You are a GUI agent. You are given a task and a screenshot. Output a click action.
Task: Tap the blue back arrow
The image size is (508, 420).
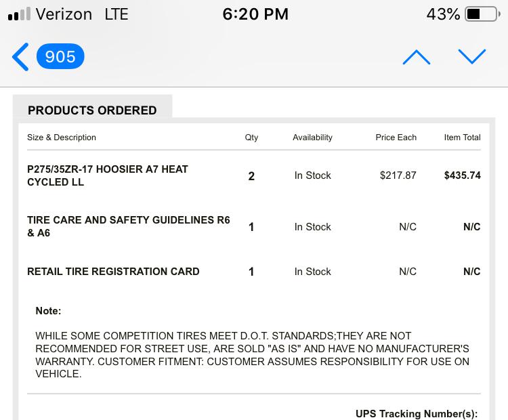point(20,57)
